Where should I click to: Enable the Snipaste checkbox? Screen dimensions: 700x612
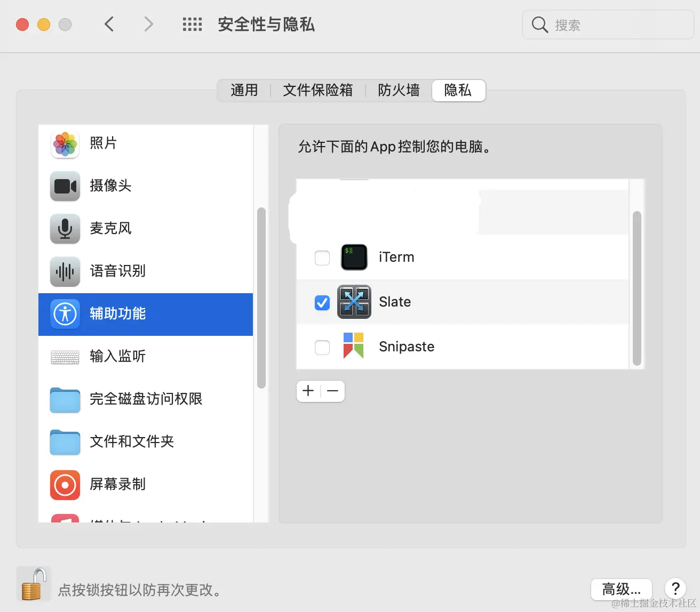click(x=322, y=348)
